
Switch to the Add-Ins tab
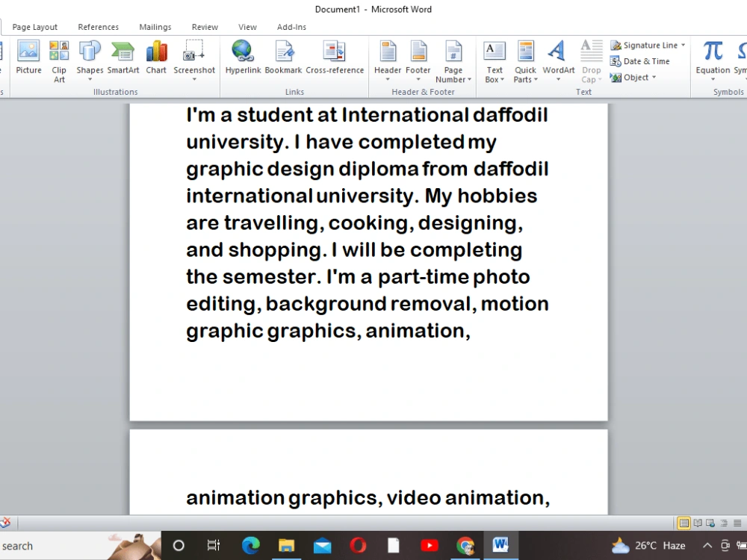click(x=291, y=27)
